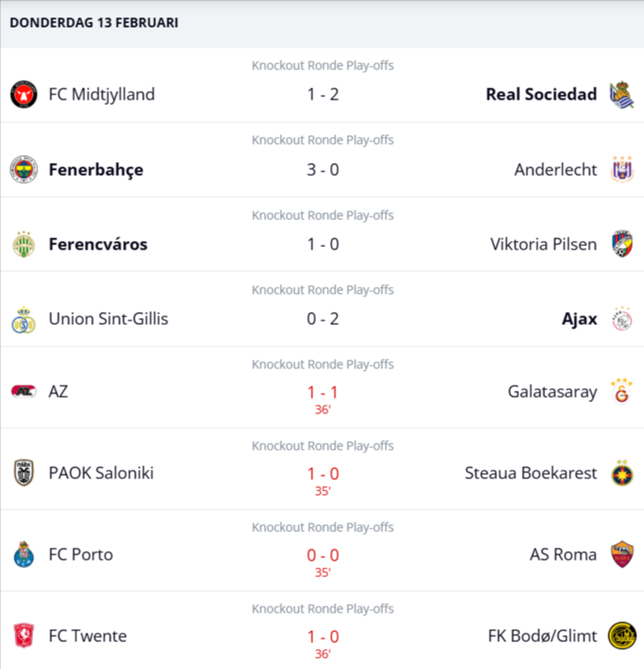Open the Viktoria Pilsen team link
The height and width of the screenshot is (669, 644).
click(543, 244)
